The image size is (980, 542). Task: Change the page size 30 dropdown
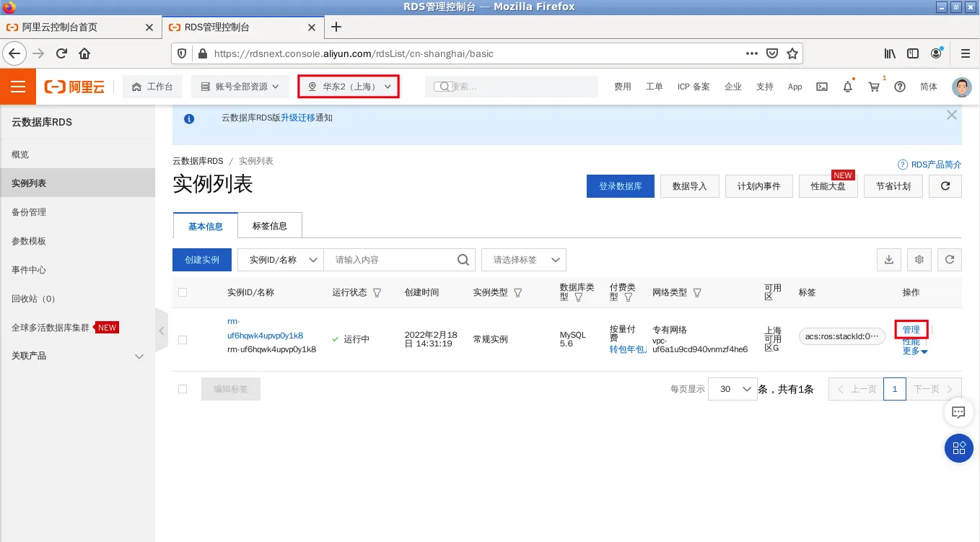point(732,389)
